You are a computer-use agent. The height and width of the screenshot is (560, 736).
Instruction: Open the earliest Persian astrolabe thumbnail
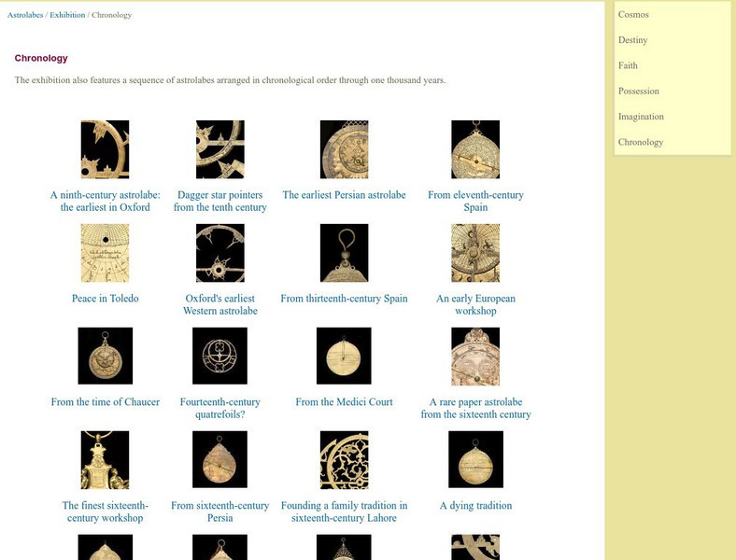click(344, 149)
